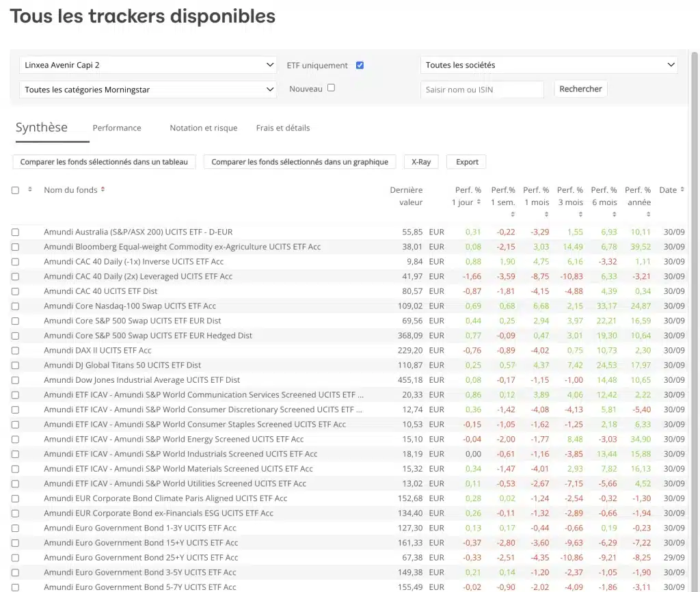Click 39,52 year performance for Bloomberg Commodity
The width and height of the screenshot is (700, 592).
coord(641,247)
